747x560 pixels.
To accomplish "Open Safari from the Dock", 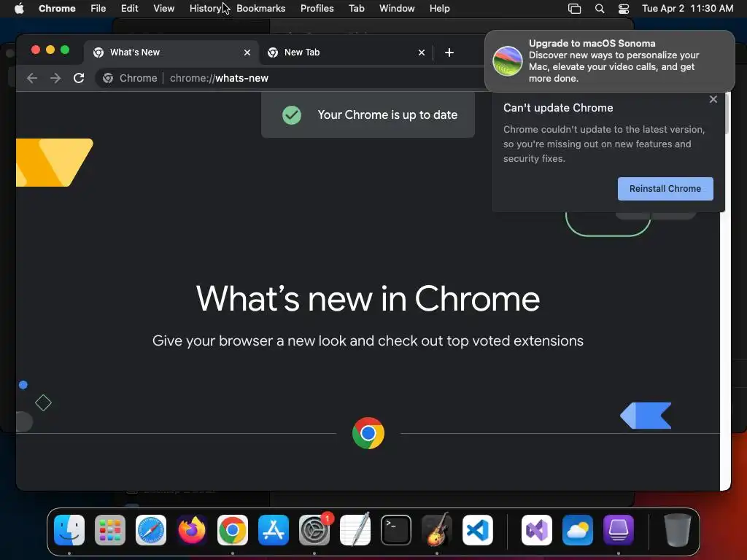I will point(151,530).
